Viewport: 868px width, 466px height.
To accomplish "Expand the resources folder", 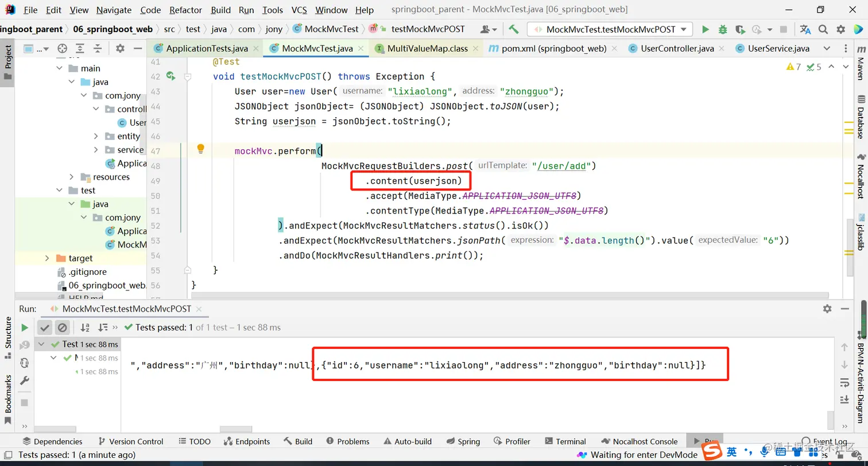I will point(72,177).
